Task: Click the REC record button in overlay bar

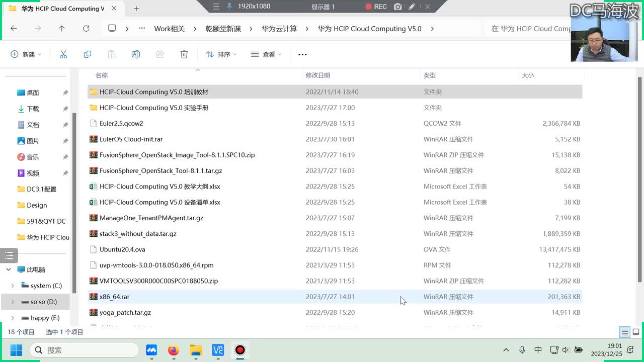Action: click(x=376, y=7)
